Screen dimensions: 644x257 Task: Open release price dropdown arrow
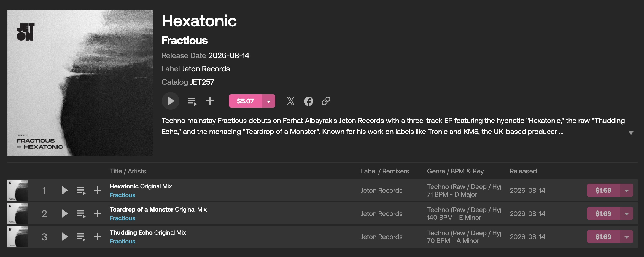pyautogui.click(x=269, y=101)
